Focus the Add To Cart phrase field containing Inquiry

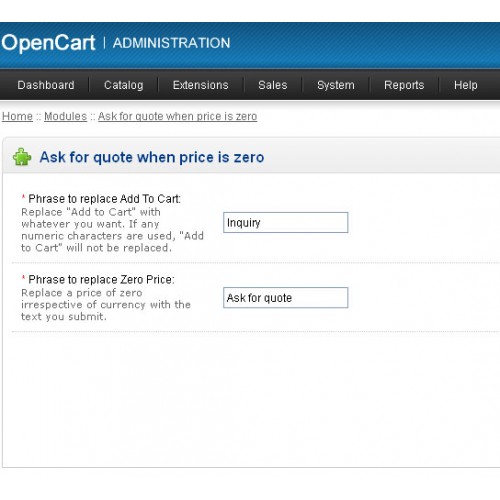coord(286,222)
